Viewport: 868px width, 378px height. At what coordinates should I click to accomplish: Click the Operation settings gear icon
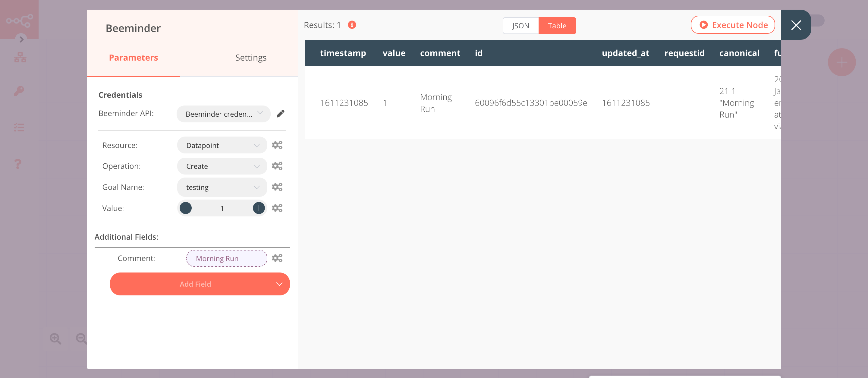point(277,165)
